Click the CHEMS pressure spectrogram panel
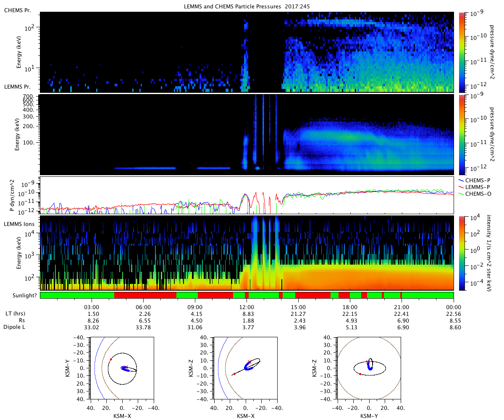Screen dimensions: 504x420 (x=247, y=52)
